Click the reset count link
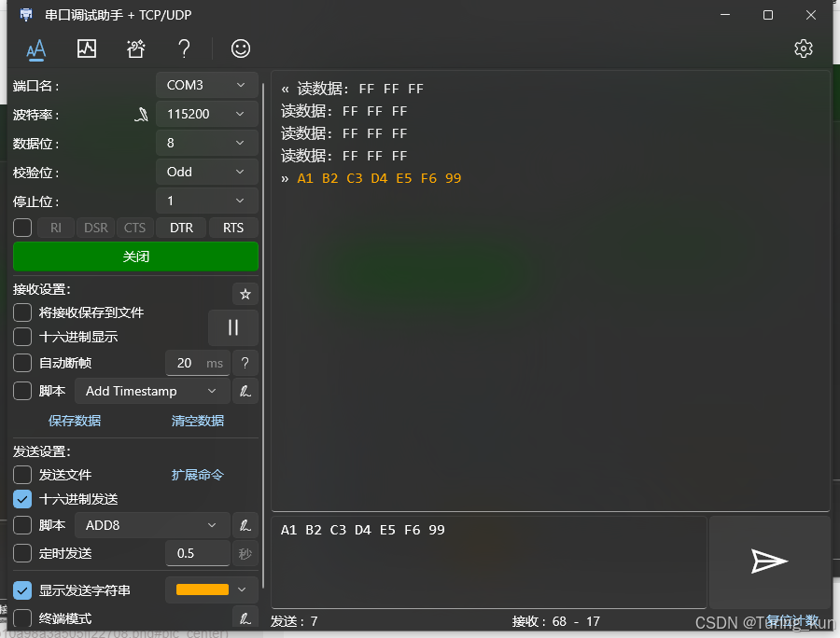Viewport: 840px width, 638px height. click(792, 621)
